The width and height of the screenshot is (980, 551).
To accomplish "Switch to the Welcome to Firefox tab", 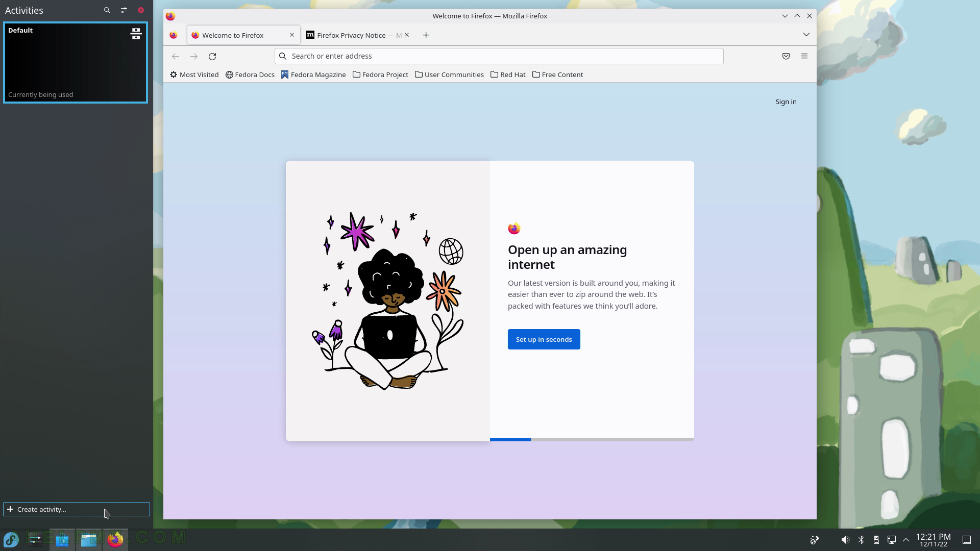I will click(x=243, y=35).
